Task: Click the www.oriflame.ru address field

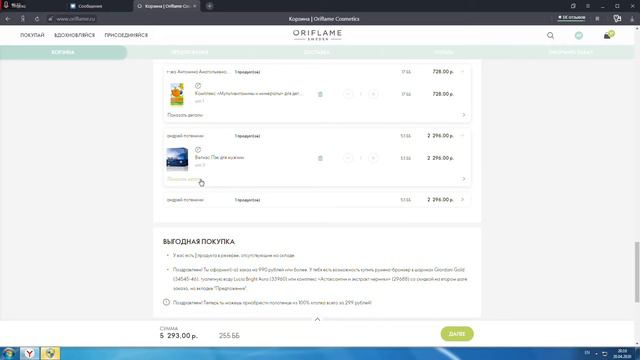Action: pyautogui.click(x=76, y=19)
